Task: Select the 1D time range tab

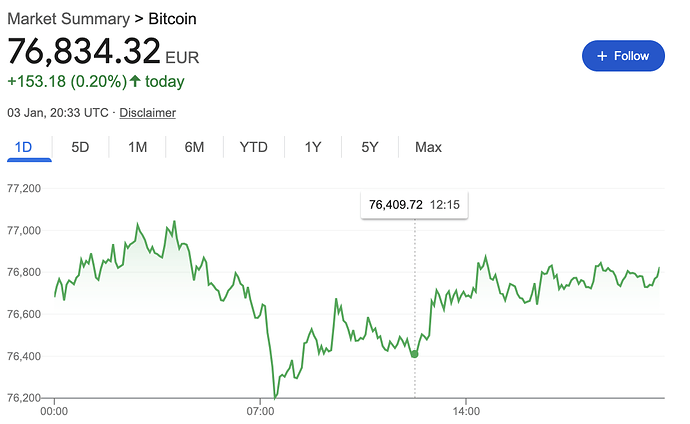Action: point(23,147)
